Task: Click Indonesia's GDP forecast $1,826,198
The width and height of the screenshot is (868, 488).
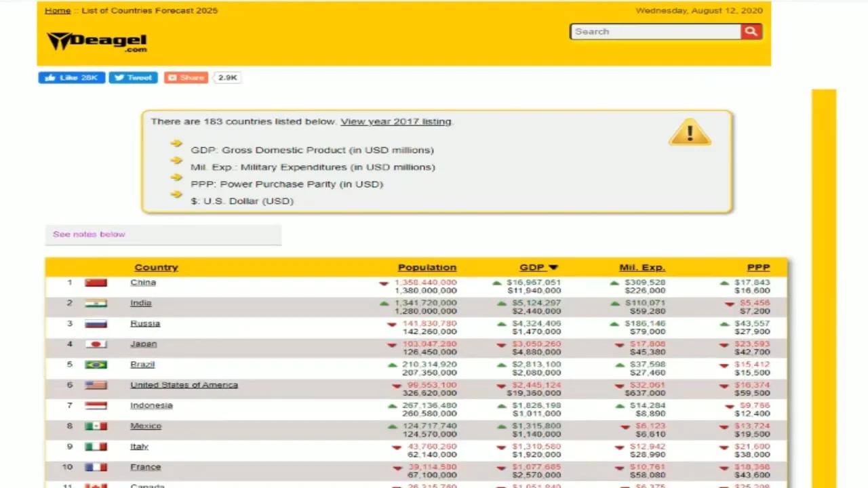Action: 536,405
